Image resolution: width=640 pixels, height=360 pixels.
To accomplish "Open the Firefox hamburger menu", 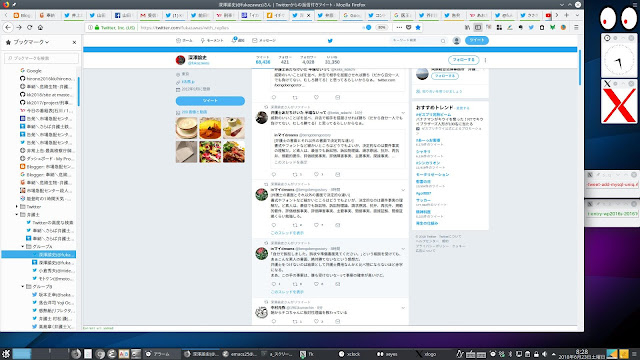I will click(576, 27).
